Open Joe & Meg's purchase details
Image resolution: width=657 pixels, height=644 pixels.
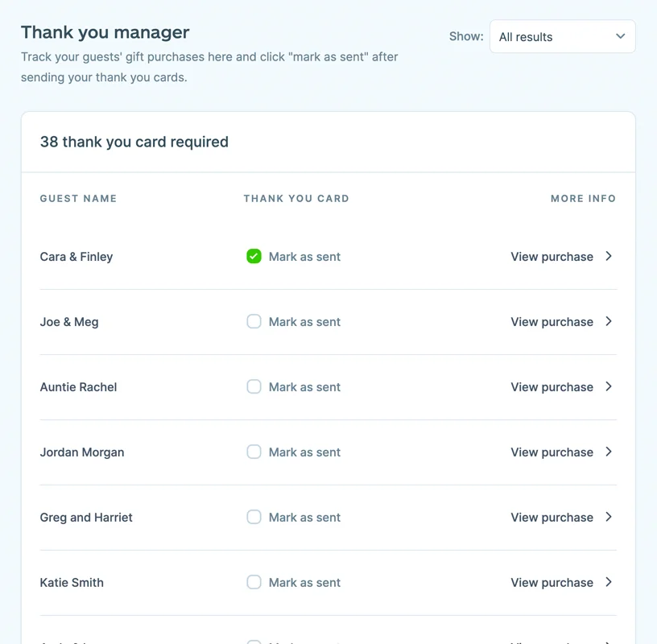click(x=552, y=321)
